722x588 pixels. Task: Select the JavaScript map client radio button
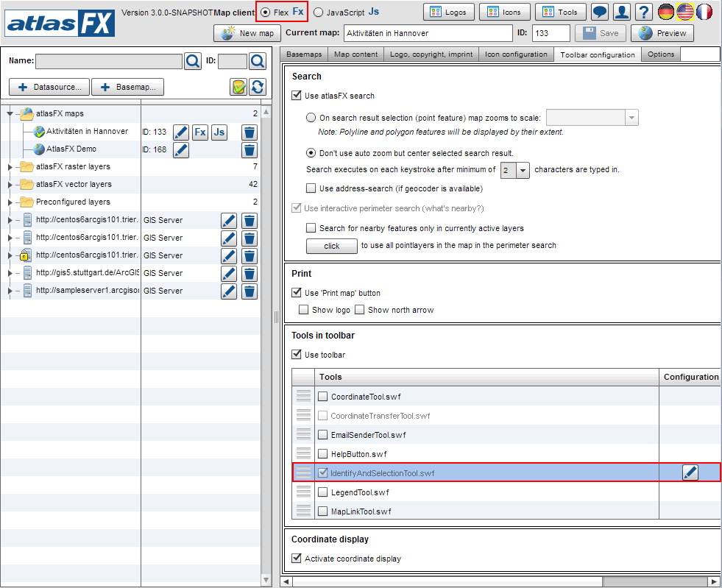pyautogui.click(x=318, y=13)
